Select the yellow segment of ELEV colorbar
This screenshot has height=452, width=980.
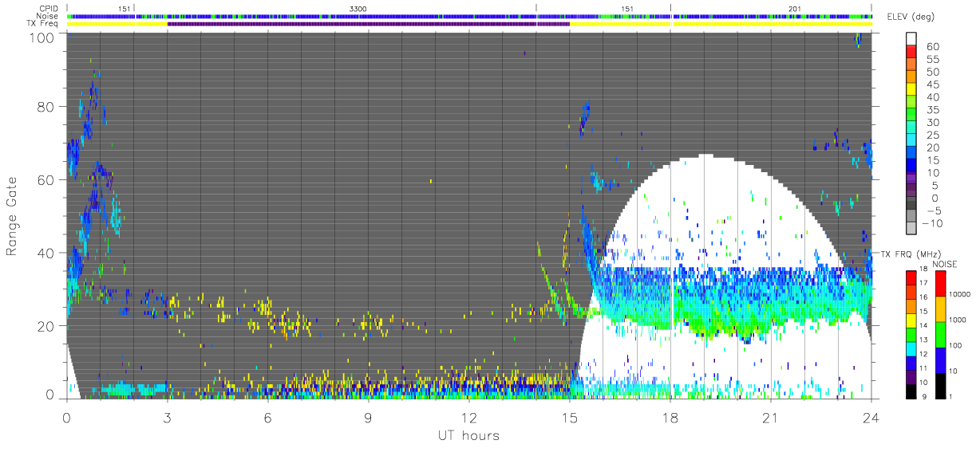click(x=911, y=90)
